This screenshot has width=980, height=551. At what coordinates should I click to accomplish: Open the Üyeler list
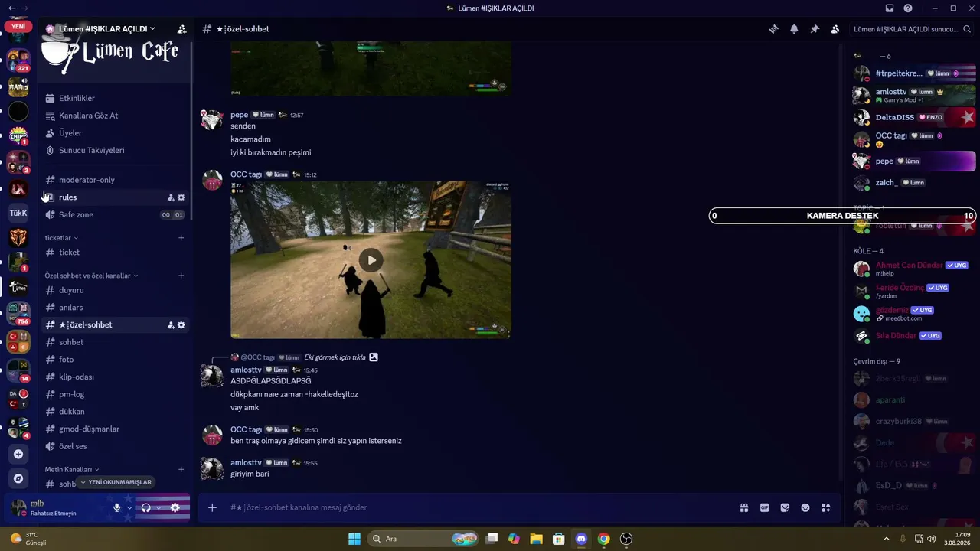click(x=115, y=133)
